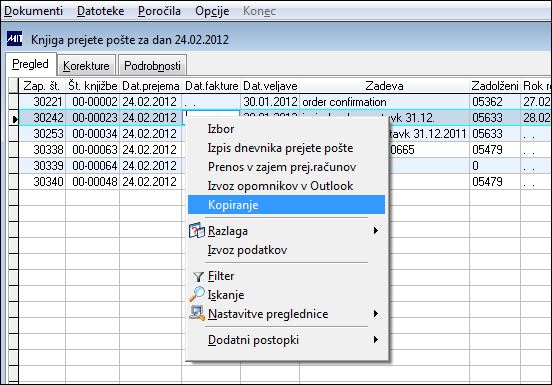
Task: Open the Datoteke menu
Action: pyautogui.click(x=100, y=11)
